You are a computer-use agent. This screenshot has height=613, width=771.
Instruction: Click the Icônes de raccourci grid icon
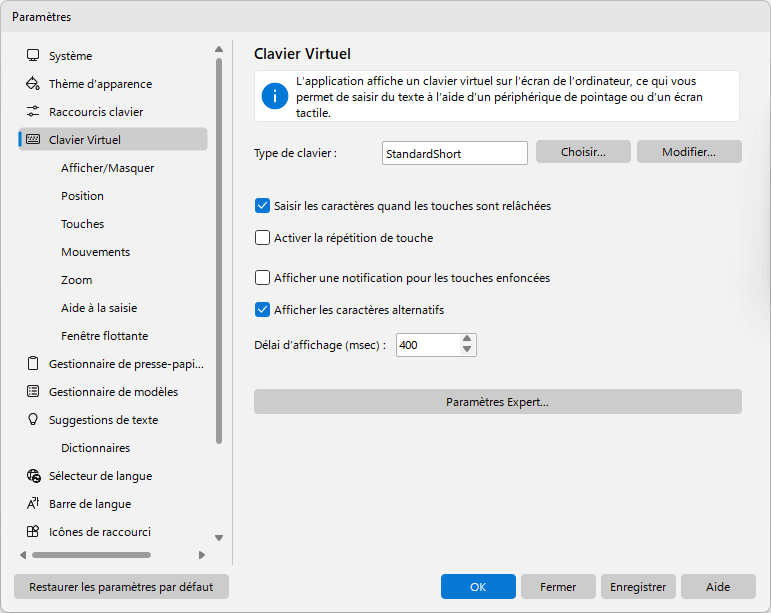click(33, 532)
